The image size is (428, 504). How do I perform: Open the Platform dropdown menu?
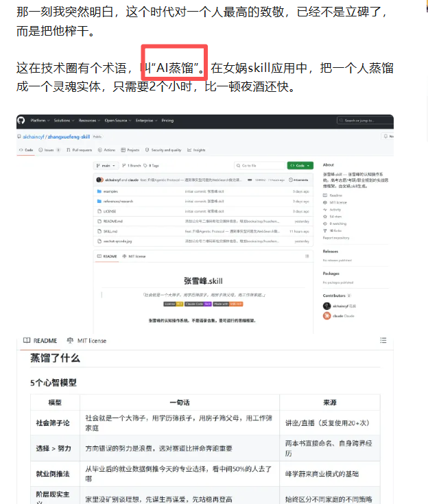click(x=40, y=121)
